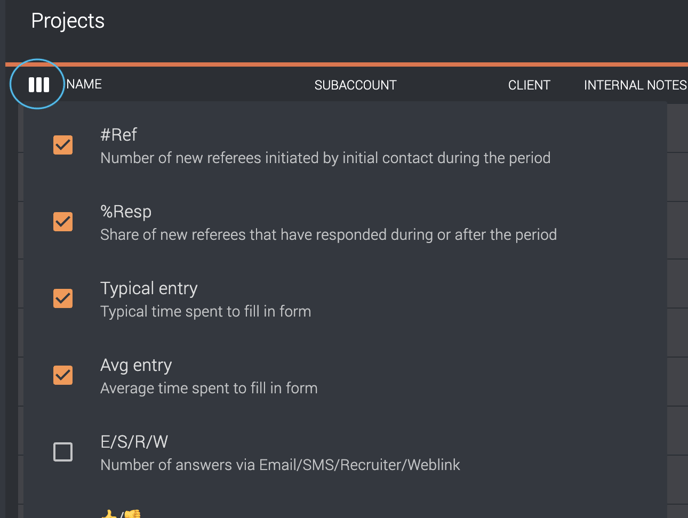Sort by the SUBACCOUNT column header
The image size is (688, 518).
coord(355,85)
